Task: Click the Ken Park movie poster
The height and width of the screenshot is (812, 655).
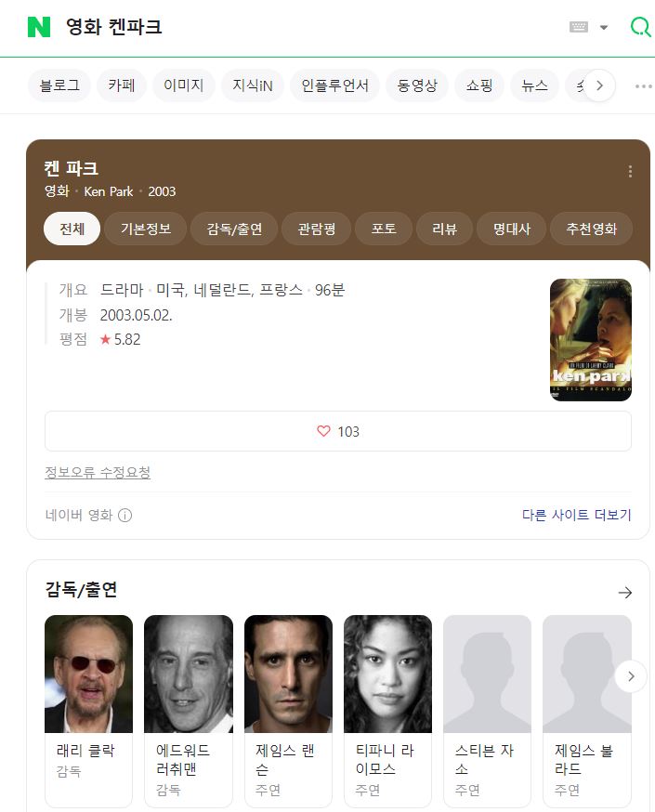Action: pos(590,340)
